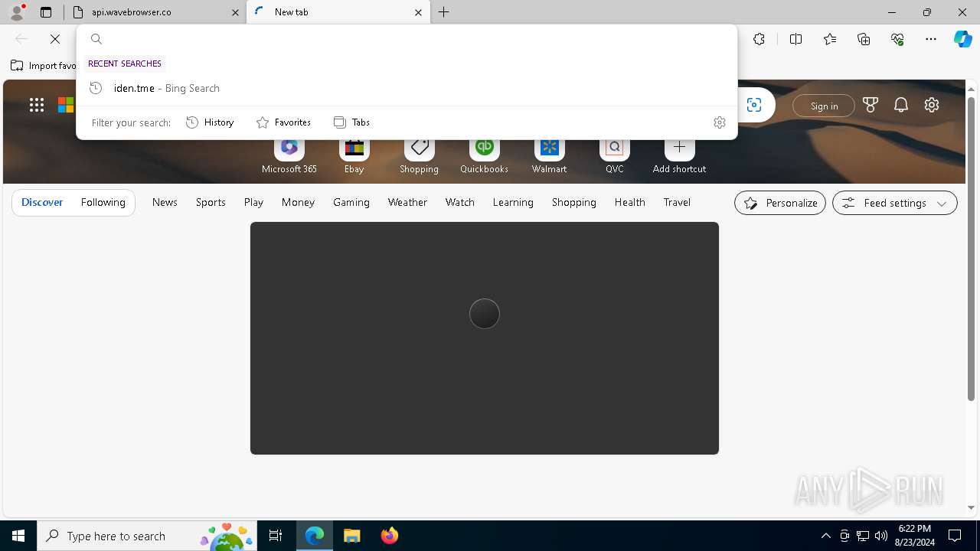
Task: Close the New tab tab
Action: pos(418,12)
